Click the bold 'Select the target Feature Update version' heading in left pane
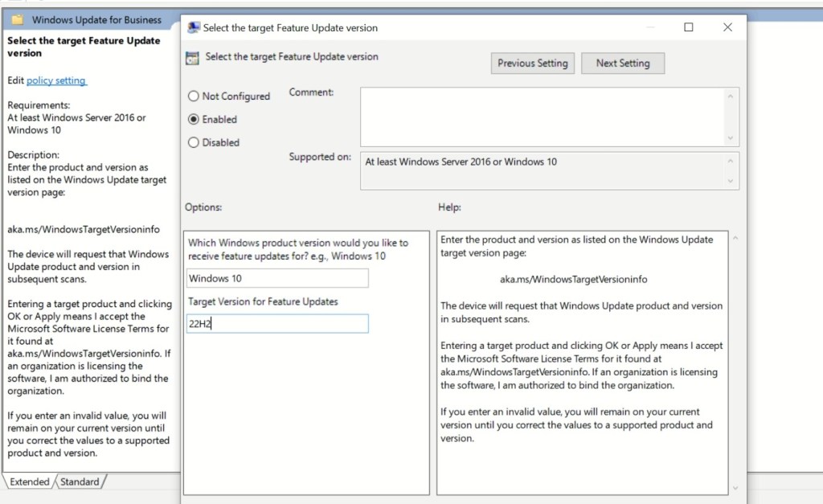Viewport: 823px width, 504px height. click(x=84, y=47)
